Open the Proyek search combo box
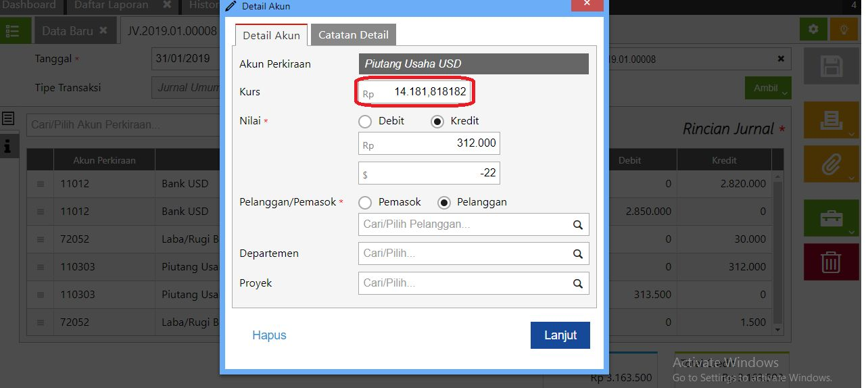The image size is (868, 388). click(x=473, y=283)
